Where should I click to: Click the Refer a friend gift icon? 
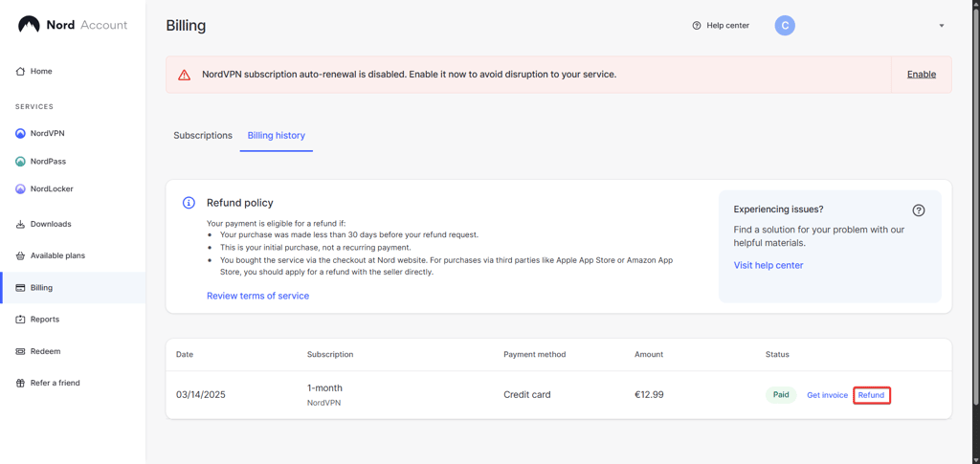(x=20, y=383)
